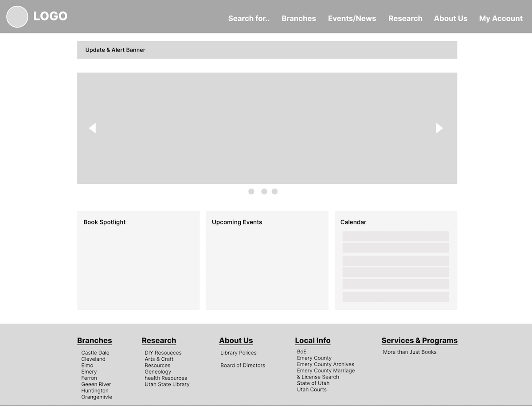The width and height of the screenshot is (532, 406).
Task: Select the third carousel indicator dot
Action: point(274,191)
